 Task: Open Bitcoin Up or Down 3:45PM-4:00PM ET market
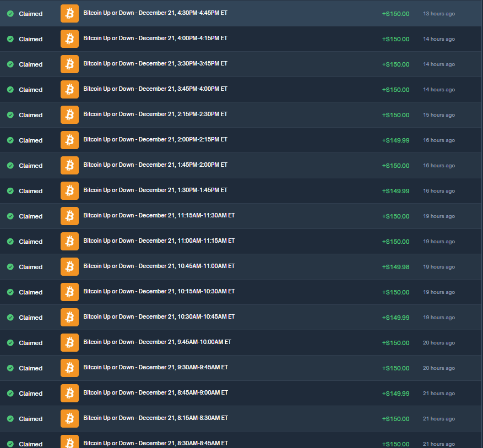(x=155, y=89)
